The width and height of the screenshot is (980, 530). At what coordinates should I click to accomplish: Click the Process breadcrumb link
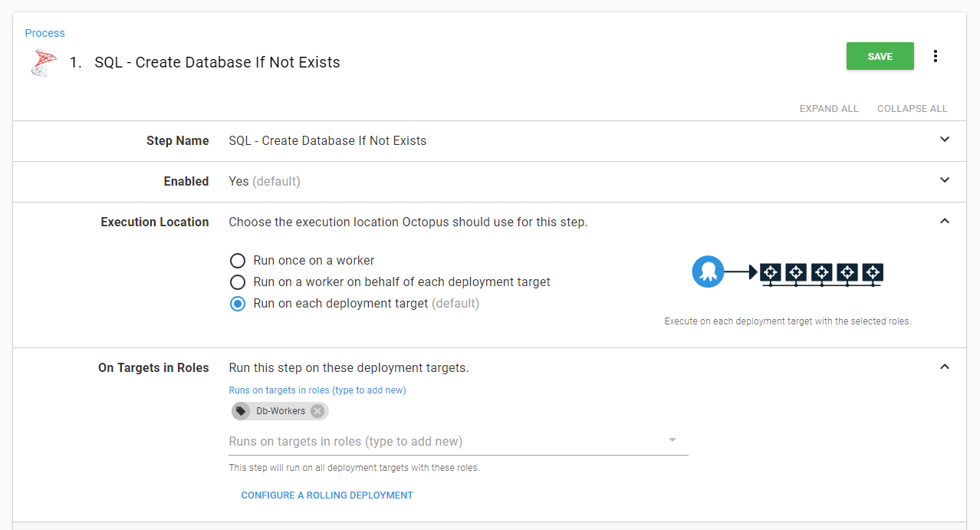(x=44, y=33)
